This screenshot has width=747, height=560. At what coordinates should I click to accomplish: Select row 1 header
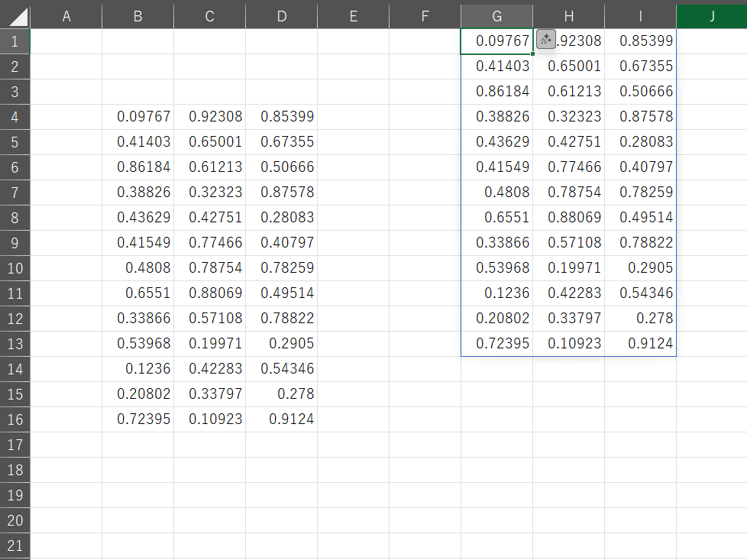(15, 41)
